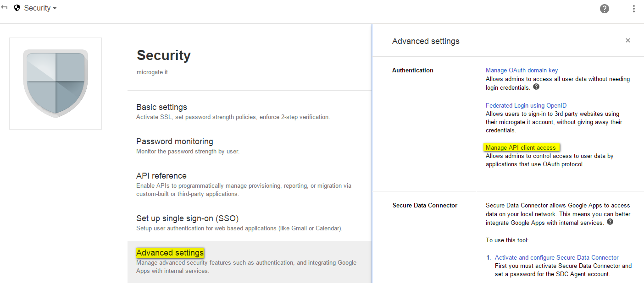
Task: Click the microgate.it domain text
Action: (152, 72)
